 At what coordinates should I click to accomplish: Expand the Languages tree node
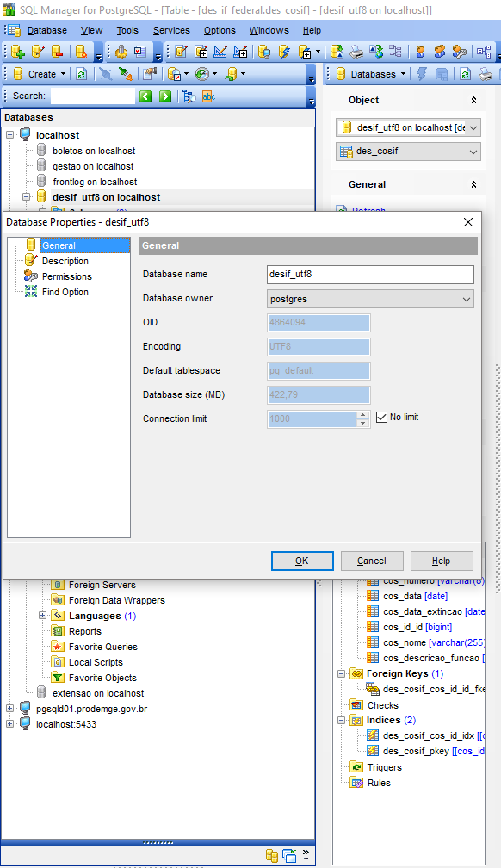pyautogui.click(x=43, y=616)
